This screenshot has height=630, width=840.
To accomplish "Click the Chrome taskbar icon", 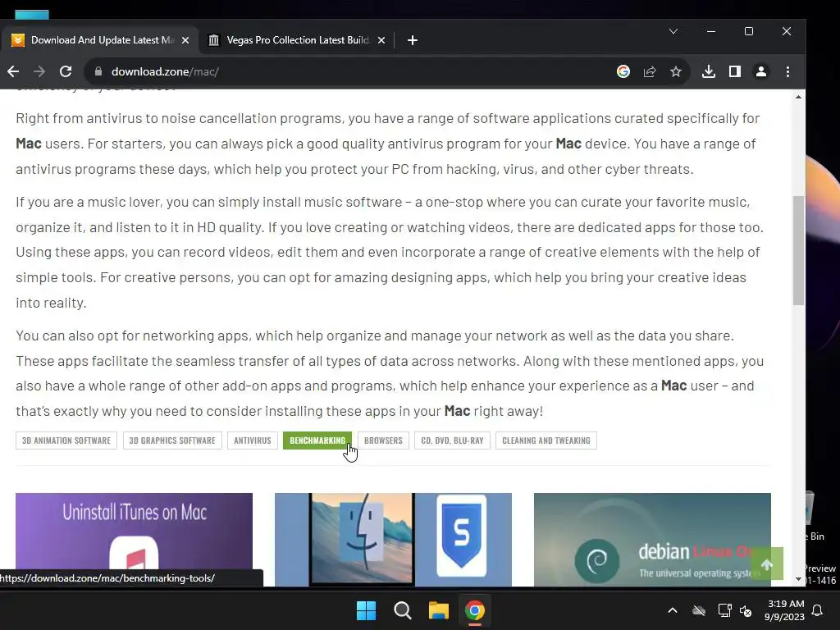I will pos(475,610).
